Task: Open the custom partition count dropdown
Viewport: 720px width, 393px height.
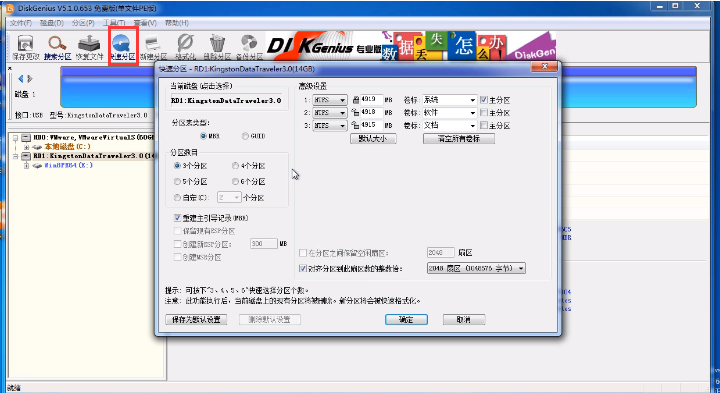Action: pos(229,197)
